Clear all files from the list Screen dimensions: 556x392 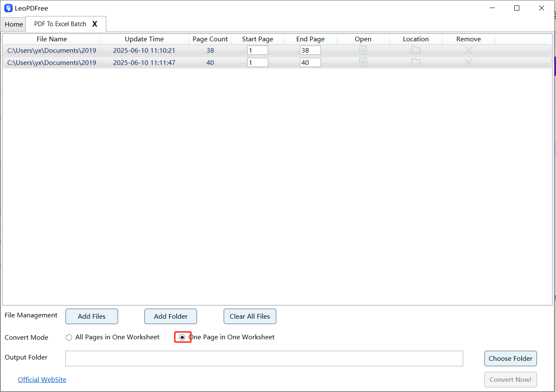pyautogui.click(x=250, y=316)
